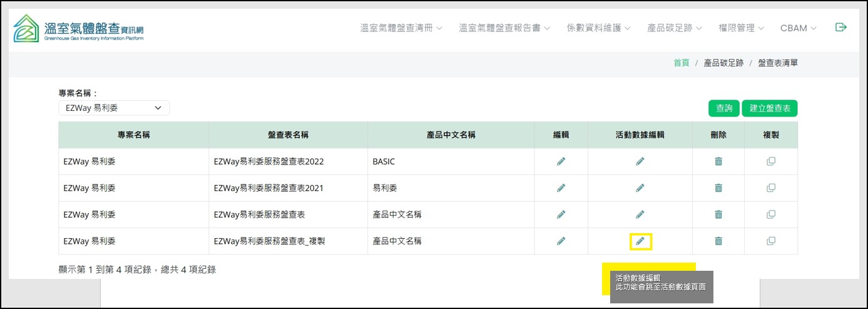Click the logout icon in top navigation
Image resolution: width=868 pixels, height=309 pixels.
840,28
